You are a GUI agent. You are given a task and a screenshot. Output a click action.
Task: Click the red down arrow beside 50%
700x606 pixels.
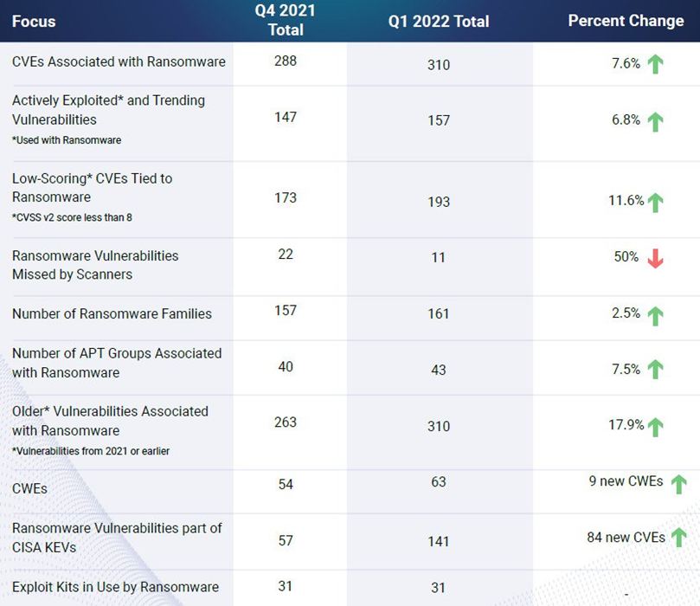[x=655, y=259]
